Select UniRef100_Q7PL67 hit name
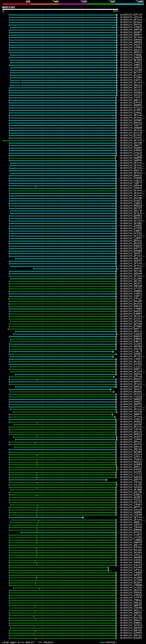 pos(131,299)
